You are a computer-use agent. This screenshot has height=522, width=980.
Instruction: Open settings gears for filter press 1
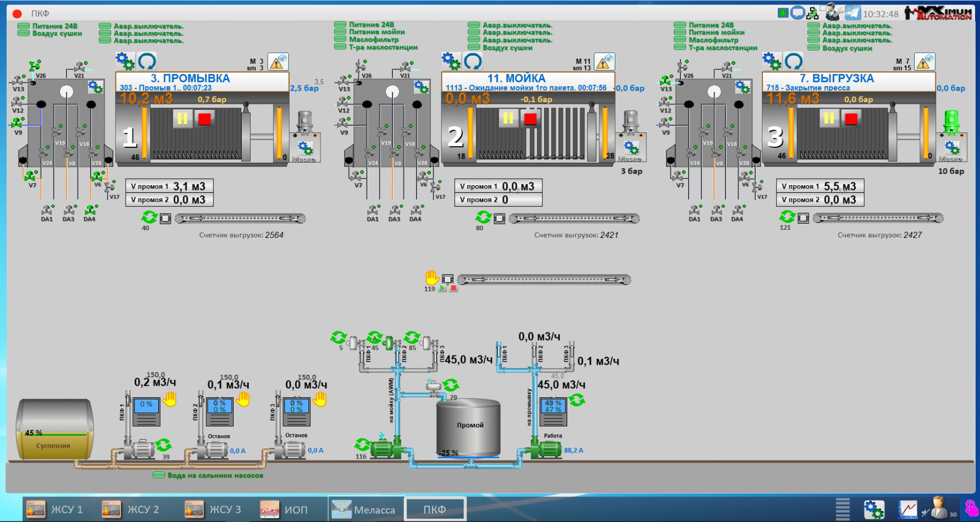pos(125,61)
